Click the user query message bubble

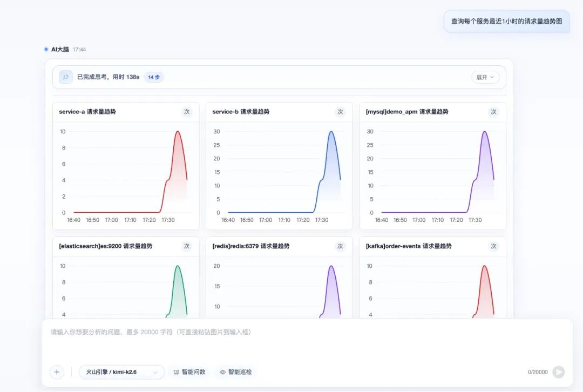[x=506, y=21]
